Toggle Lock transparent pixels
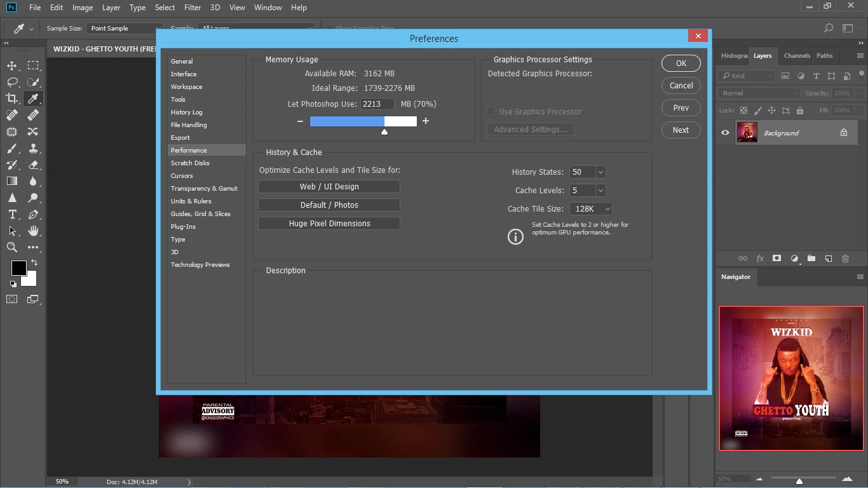 tap(743, 110)
